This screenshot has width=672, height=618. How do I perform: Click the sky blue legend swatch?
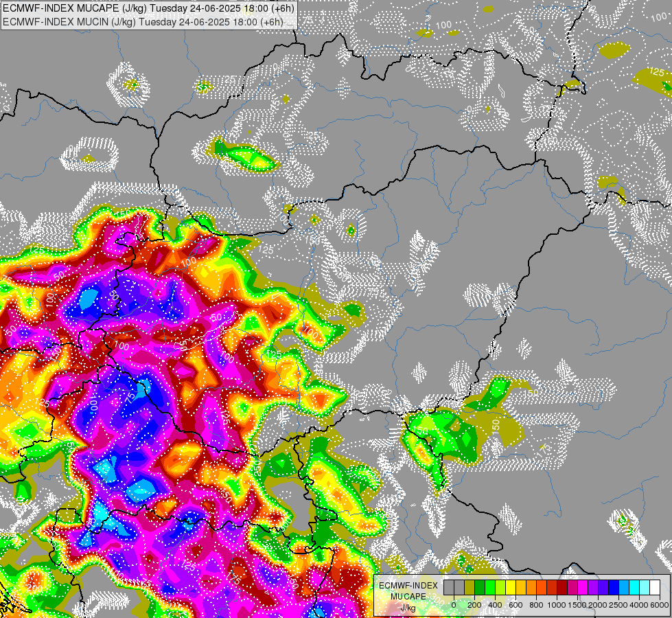tap(624, 588)
